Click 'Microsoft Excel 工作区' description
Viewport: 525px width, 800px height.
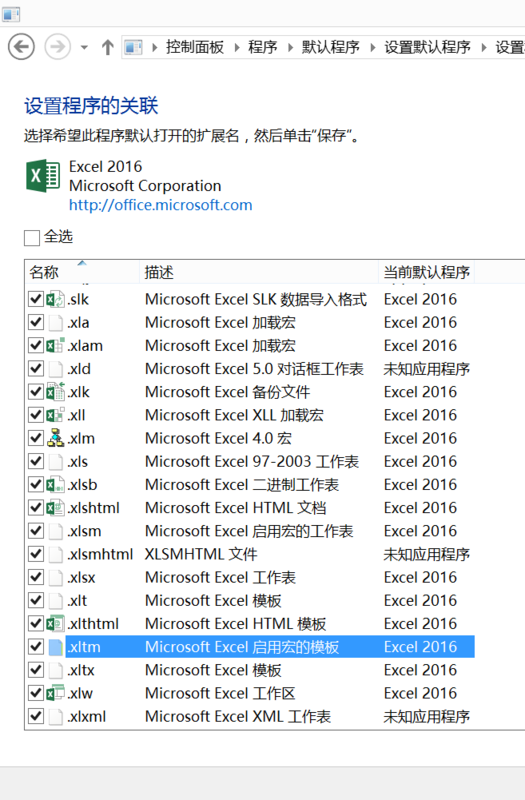(220, 693)
